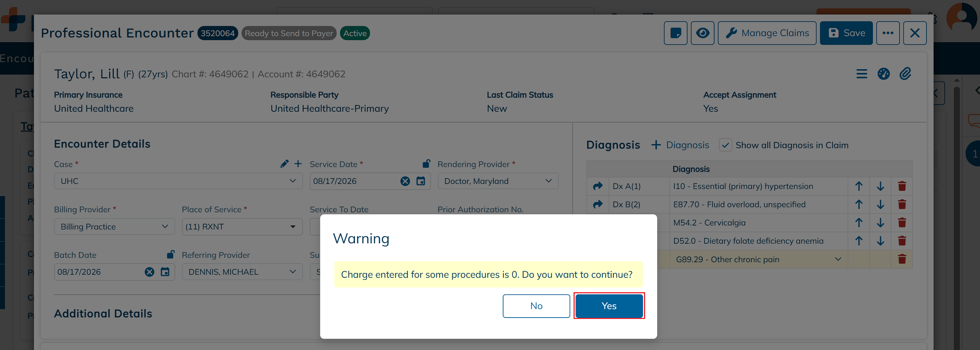Open the sticky note icon in header
The width and height of the screenshot is (980, 350).
(675, 33)
